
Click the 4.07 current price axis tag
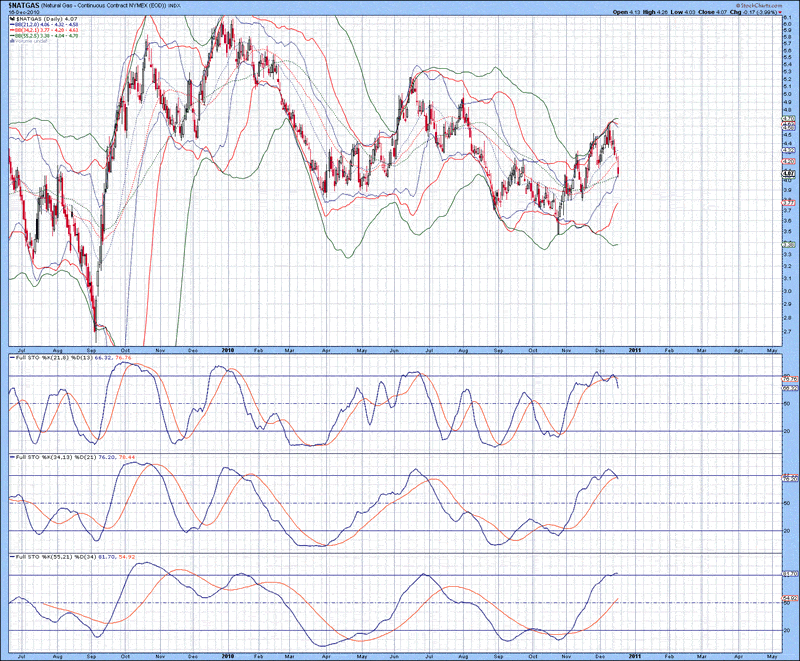(x=788, y=174)
